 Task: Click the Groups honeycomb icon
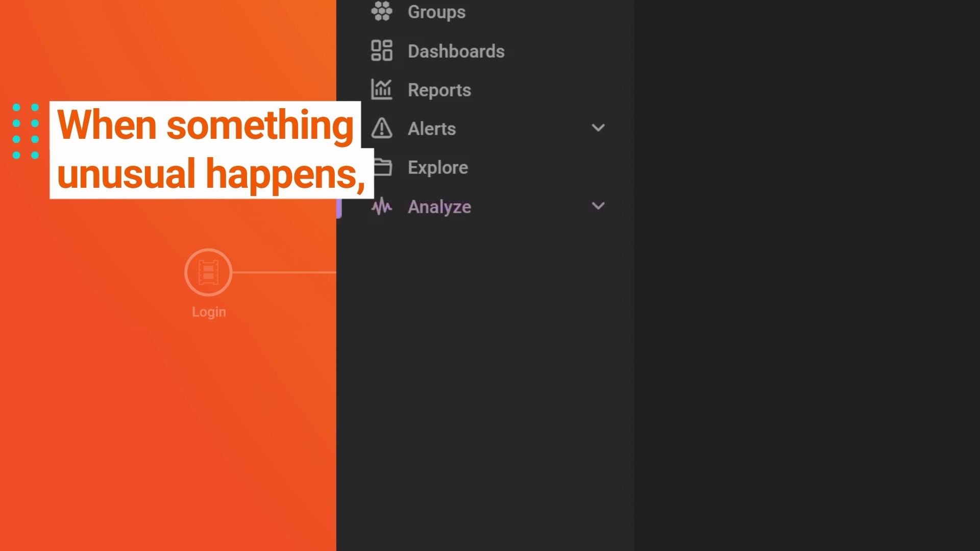381,11
